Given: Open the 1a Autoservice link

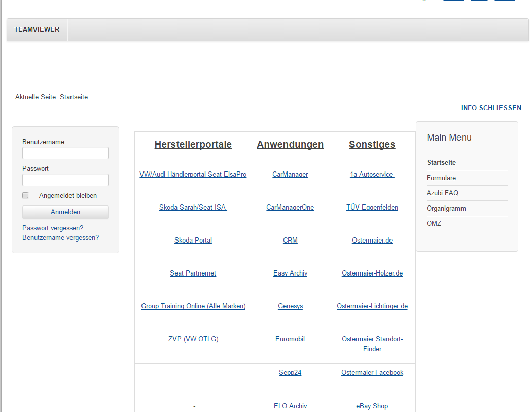Looking at the screenshot, I should (372, 174).
